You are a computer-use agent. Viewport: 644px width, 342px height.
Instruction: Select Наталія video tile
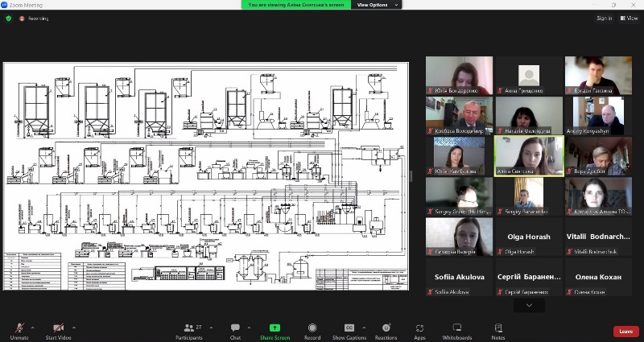click(x=529, y=116)
